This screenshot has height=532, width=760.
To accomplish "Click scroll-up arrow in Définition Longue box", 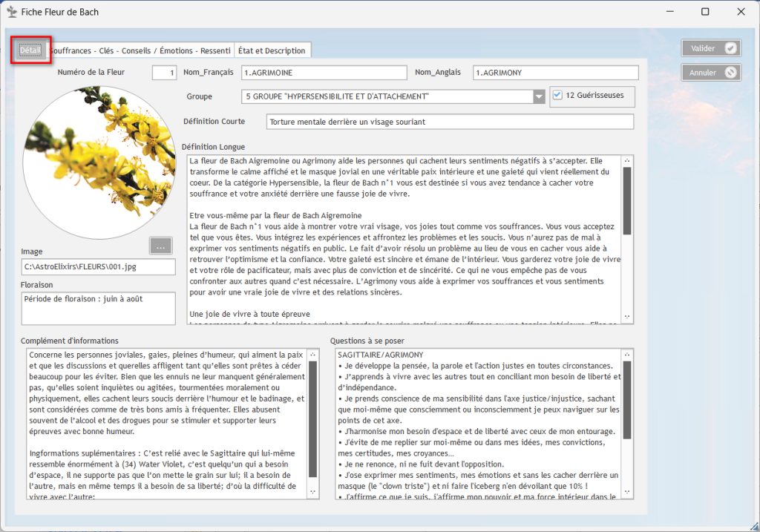I will (627, 160).
